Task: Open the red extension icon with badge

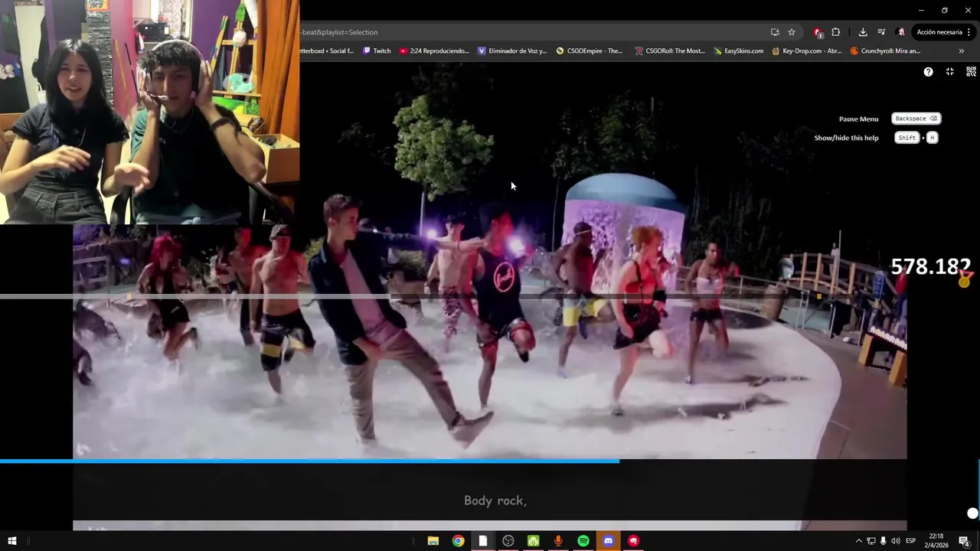Action: [818, 32]
